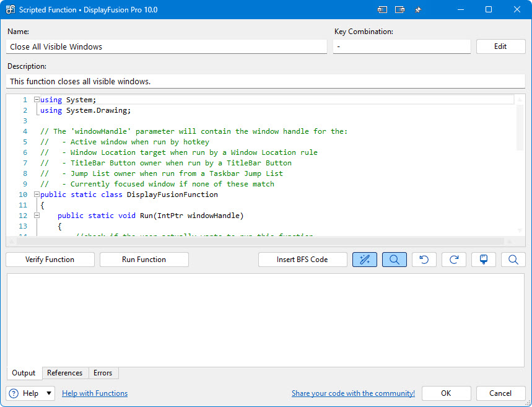Toggle the highlighted magic wand button

[365, 260]
